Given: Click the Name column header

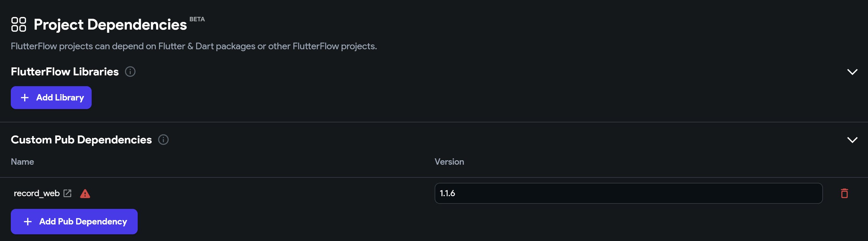Looking at the screenshot, I should 22,162.
